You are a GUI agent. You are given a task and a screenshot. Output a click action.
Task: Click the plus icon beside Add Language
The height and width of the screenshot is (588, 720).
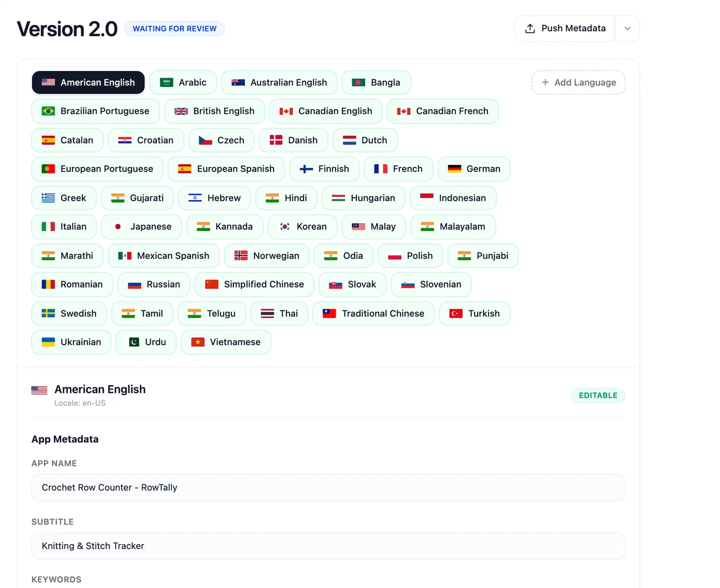click(545, 82)
